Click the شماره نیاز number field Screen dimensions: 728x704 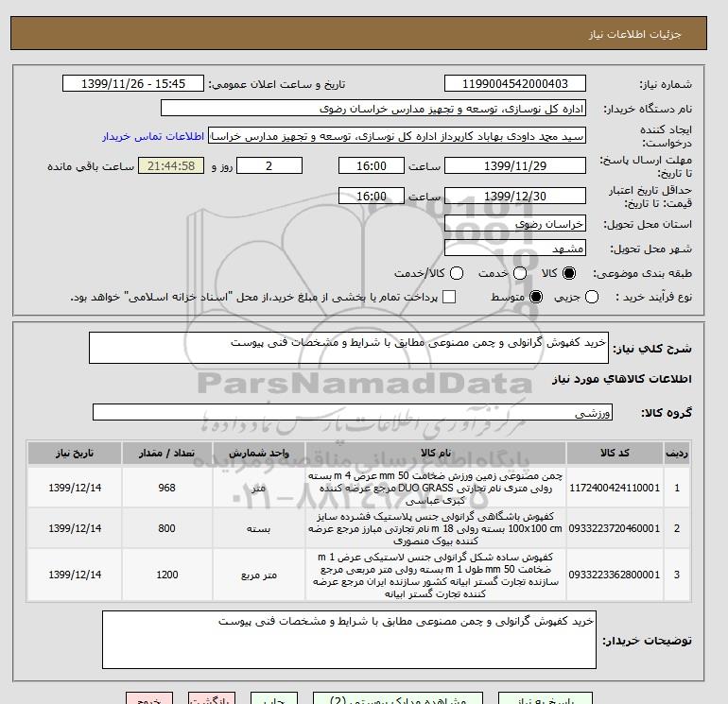[x=515, y=83]
